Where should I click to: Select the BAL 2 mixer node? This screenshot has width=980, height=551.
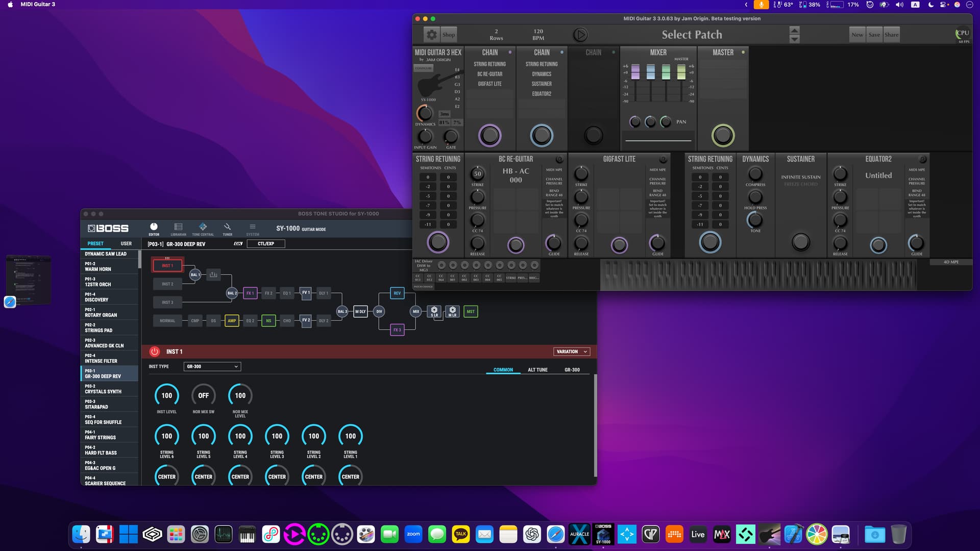tap(232, 293)
